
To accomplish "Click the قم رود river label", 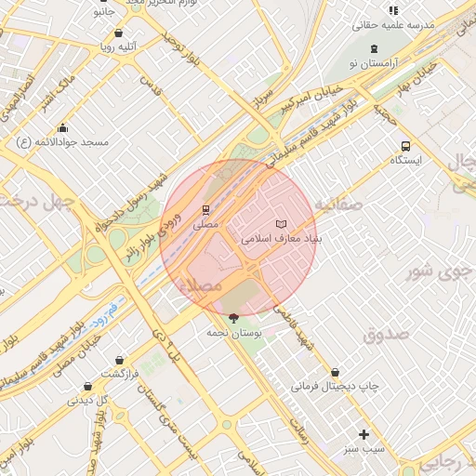I will point(105,315).
